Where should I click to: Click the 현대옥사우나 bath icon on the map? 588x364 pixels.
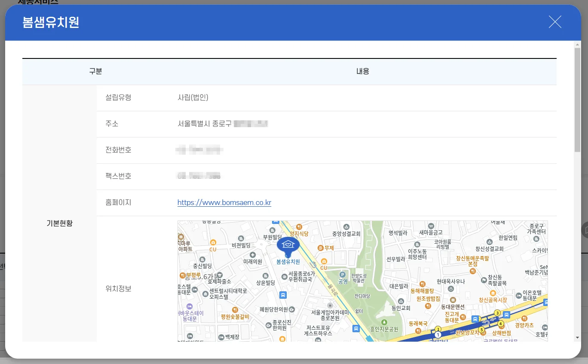click(x=451, y=289)
